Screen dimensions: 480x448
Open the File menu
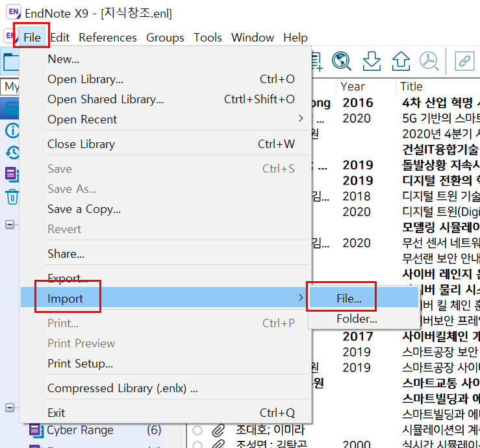pos(32,38)
